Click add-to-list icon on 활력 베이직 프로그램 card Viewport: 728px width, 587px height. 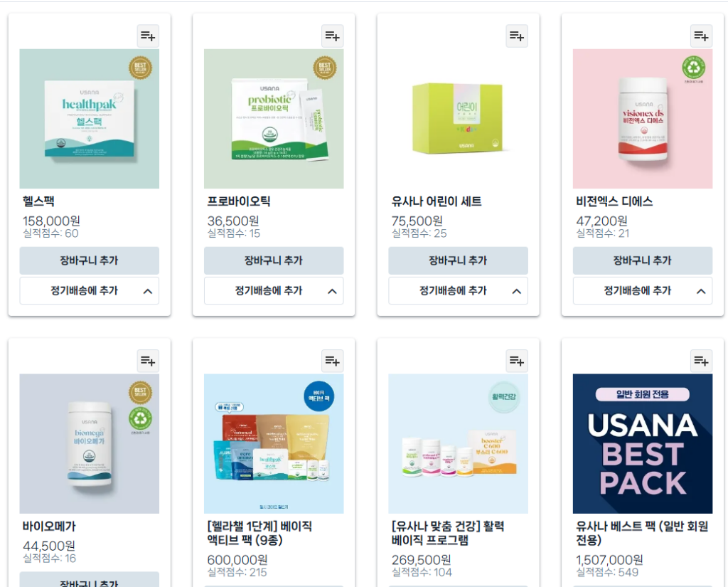(517, 361)
